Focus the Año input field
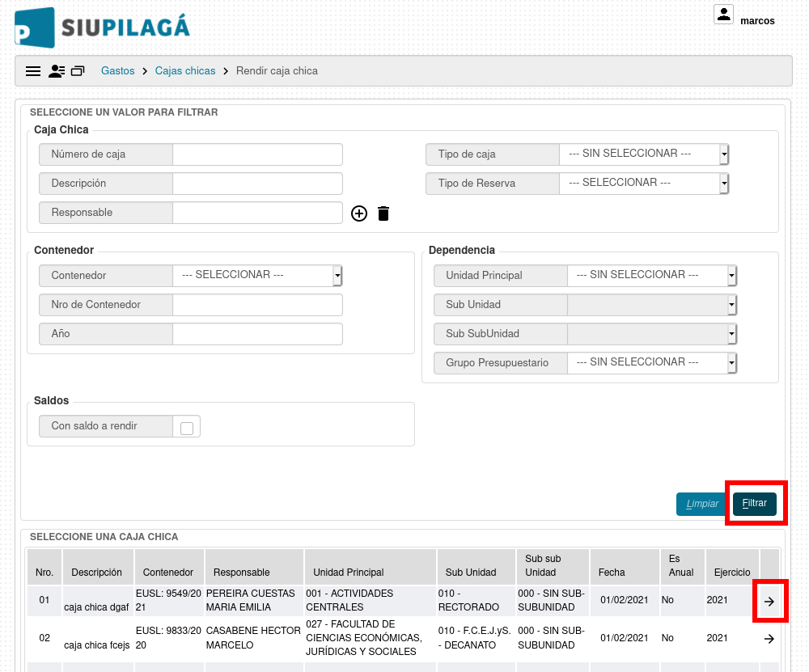Viewport: 809px width, 672px height. pyautogui.click(x=257, y=334)
